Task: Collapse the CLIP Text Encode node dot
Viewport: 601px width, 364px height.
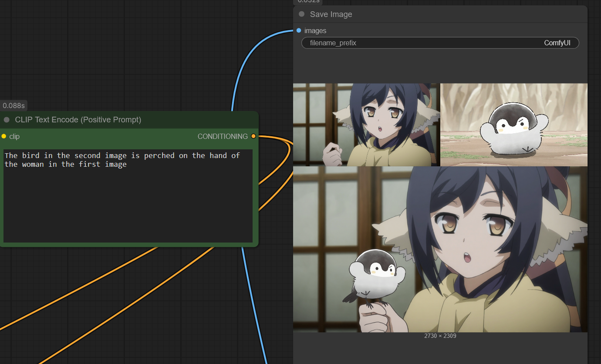Action: [7, 120]
